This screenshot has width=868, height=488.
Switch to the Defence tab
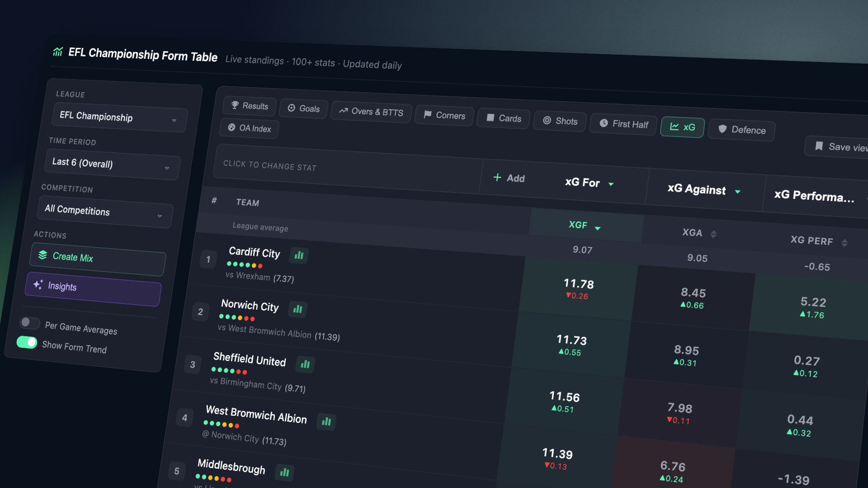[x=741, y=130]
